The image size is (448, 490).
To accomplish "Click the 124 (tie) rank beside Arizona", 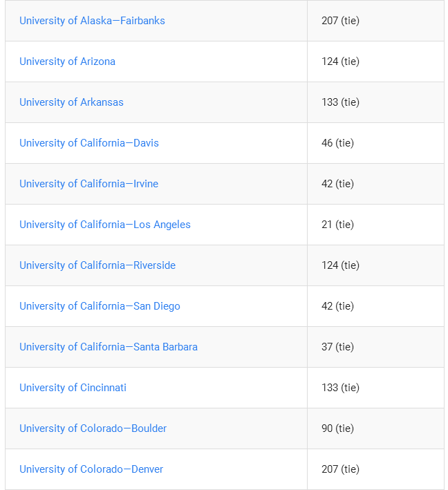I will point(340,62).
